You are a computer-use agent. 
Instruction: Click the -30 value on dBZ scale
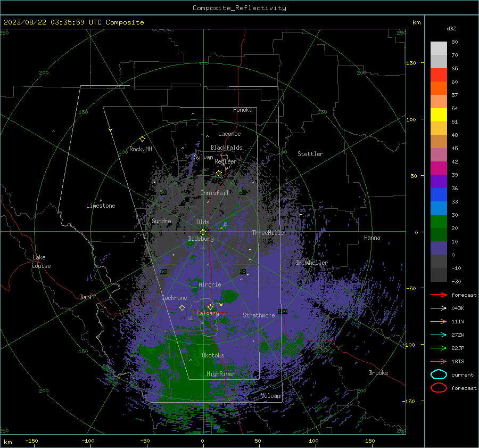click(x=456, y=281)
